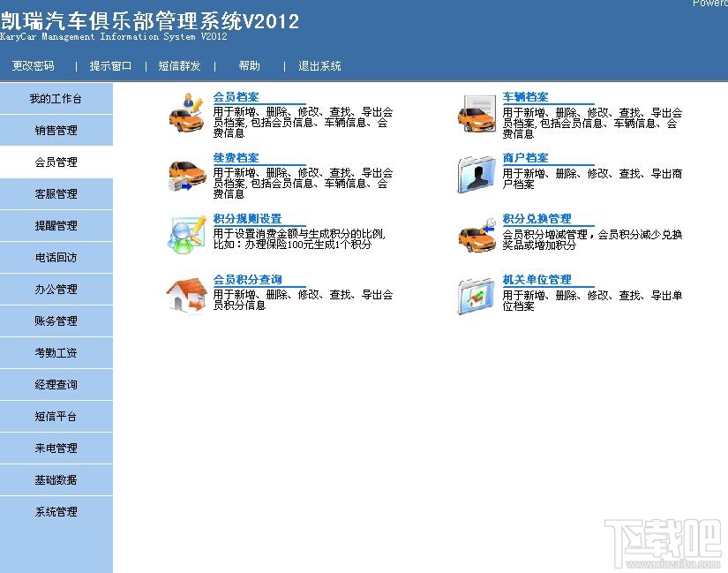Open 机关单位管理 via its folder icon
Screen dimensions: 728x573
pos(477,296)
